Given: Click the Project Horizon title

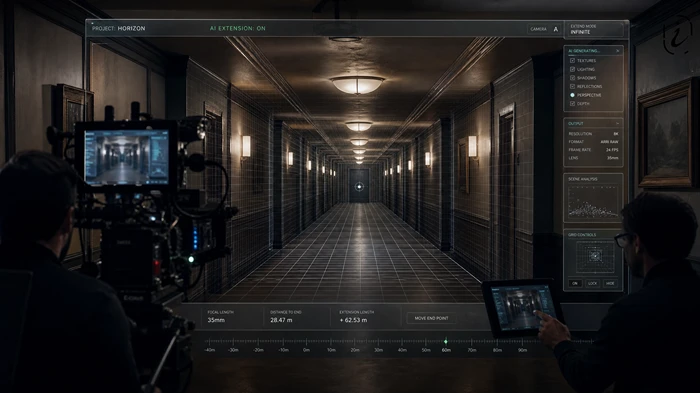Looking at the screenshot, I should 119,28.
